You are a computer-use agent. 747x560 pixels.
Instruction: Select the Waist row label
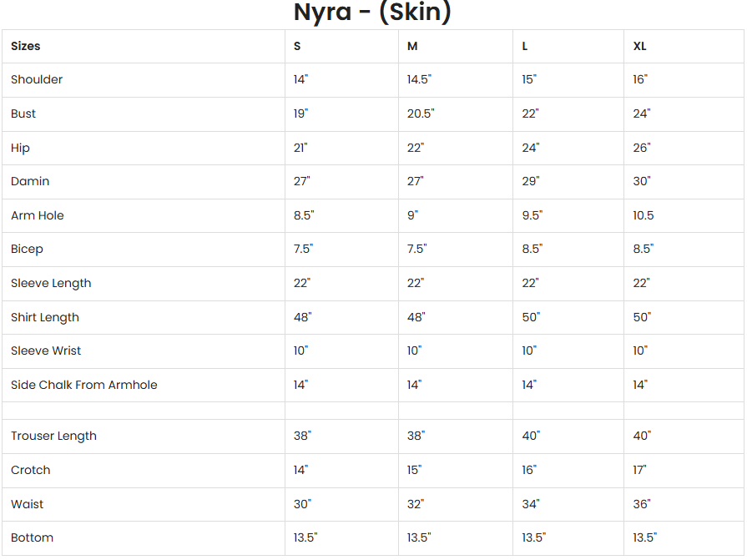click(x=28, y=504)
